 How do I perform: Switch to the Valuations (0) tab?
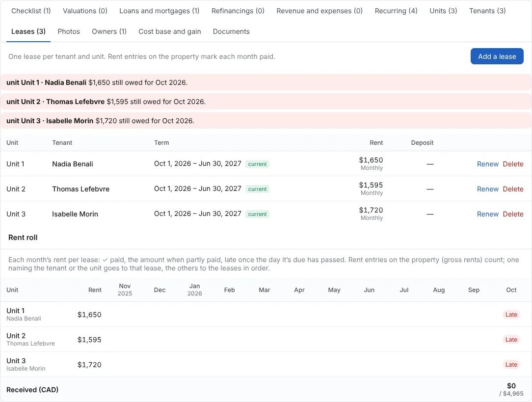[x=85, y=11]
